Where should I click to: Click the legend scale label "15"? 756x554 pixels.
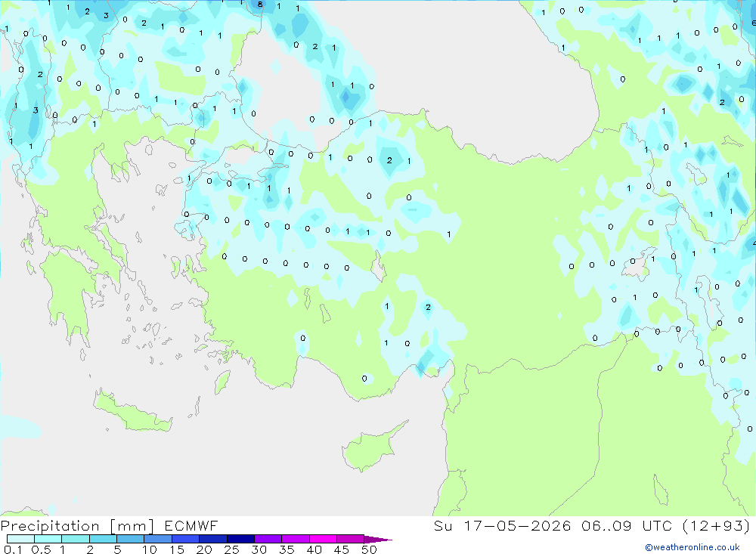[x=177, y=549]
